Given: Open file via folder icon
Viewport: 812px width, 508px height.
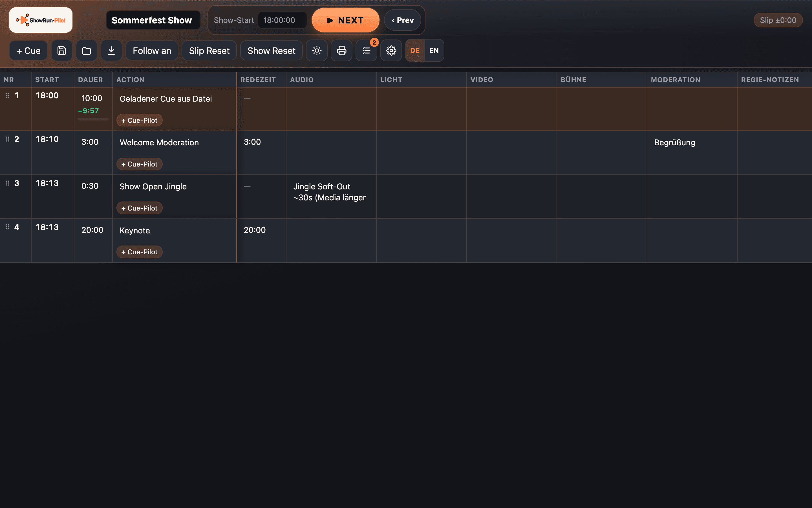Looking at the screenshot, I should pyautogui.click(x=87, y=51).
